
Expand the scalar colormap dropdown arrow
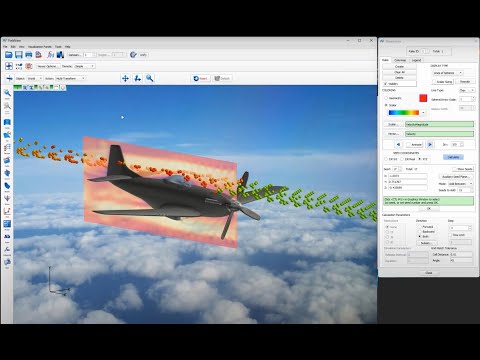(423, 113)
